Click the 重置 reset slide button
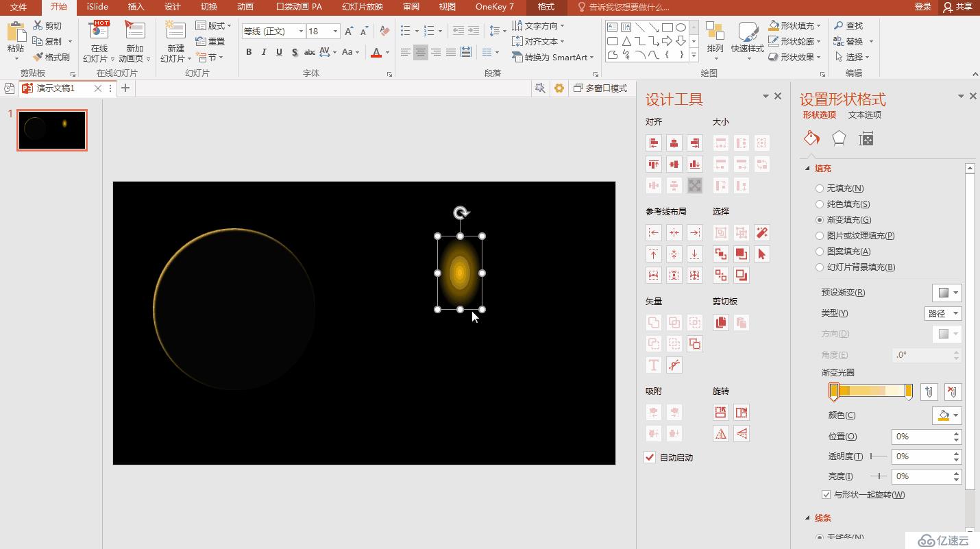The height and width of the screenshot is (549, 980). point(210,41)
